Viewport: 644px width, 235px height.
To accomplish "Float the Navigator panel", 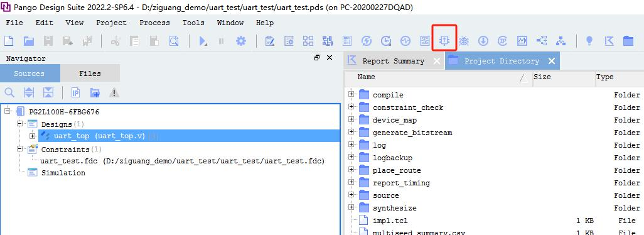I will click(316, 58).
